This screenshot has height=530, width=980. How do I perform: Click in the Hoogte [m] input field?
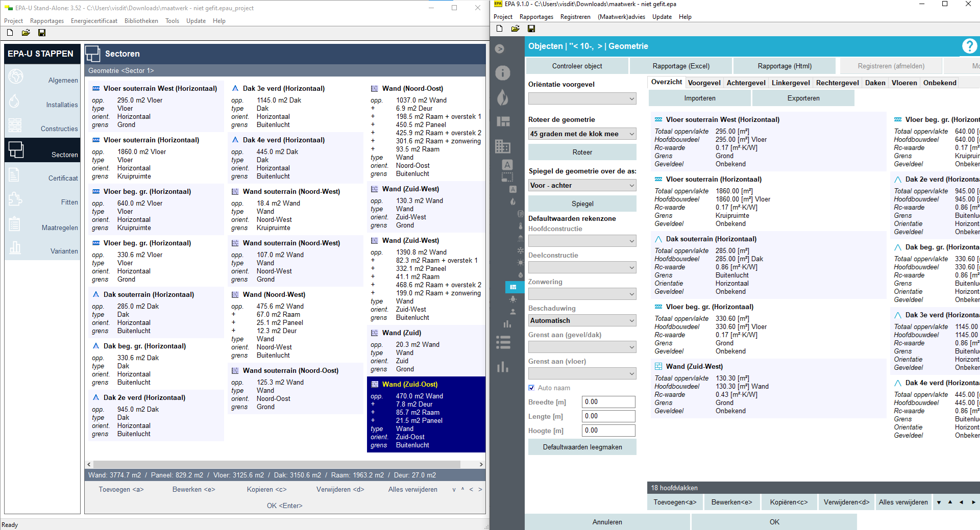click(x=608, y=431)
